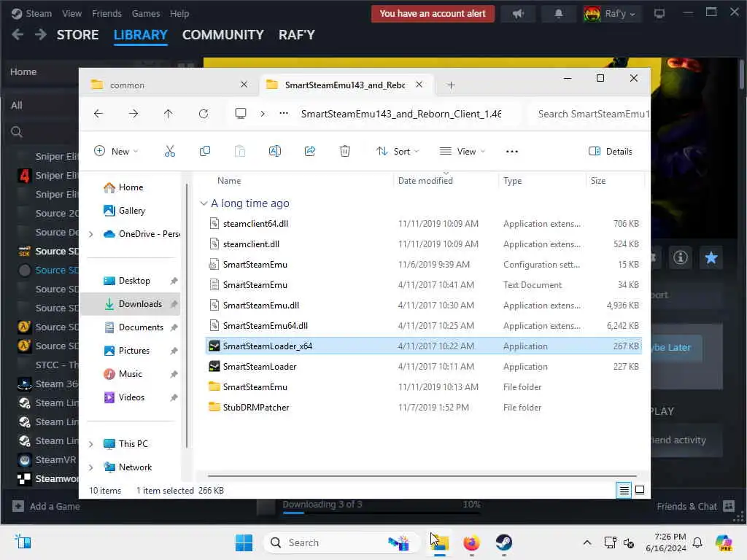747x560 pixels.
Task: Select SmartSteamLoader application file (227 KB)
Action: pos(423,367)
